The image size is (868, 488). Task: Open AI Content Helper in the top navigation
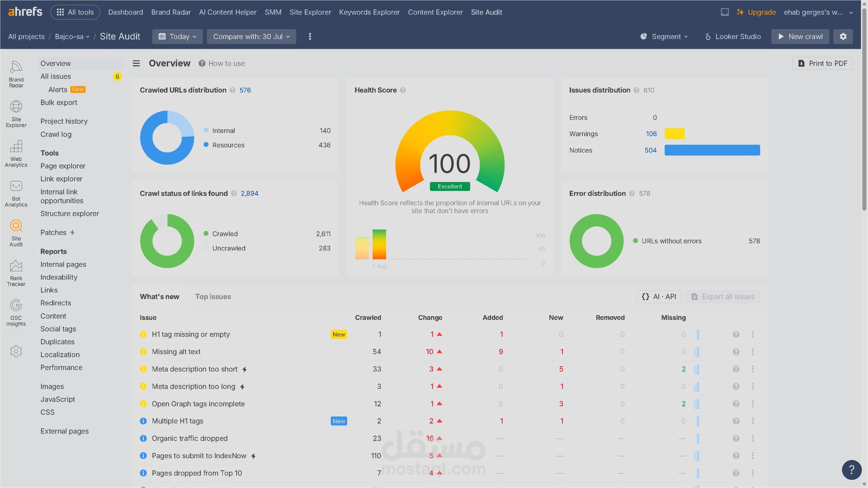(x=228, y=12)
